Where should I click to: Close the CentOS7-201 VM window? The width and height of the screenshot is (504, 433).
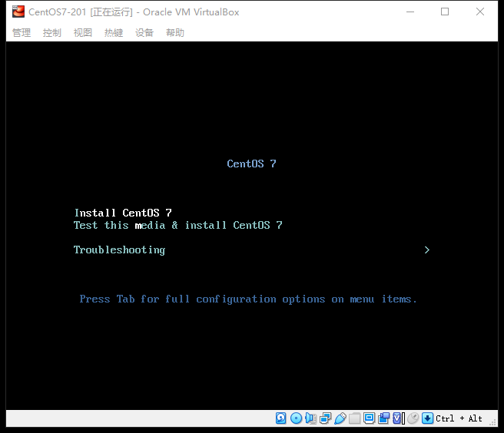[480, 12]
